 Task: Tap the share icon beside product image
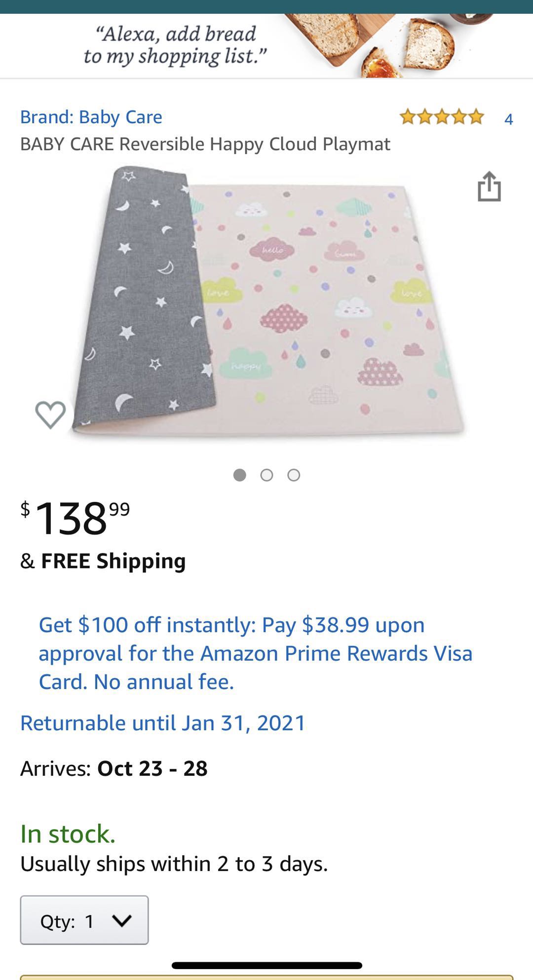pyautogui.click(x=489, y=187)
